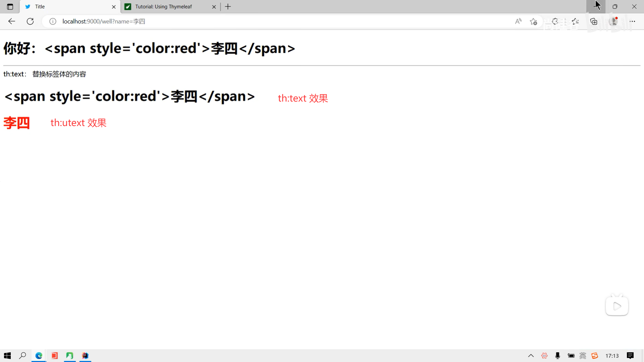Open the browser extensions menu
Screen dimensions: 644x362
click(x=555, y=21)
